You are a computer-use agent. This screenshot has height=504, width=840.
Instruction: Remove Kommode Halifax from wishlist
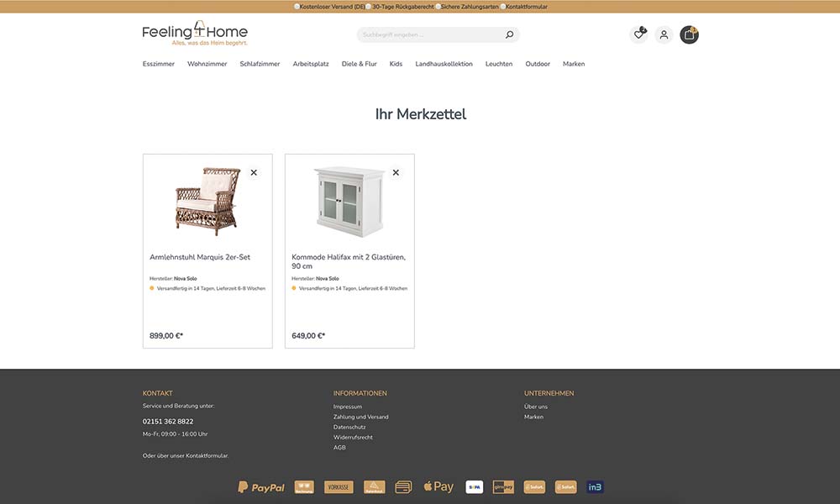[396, 172]
